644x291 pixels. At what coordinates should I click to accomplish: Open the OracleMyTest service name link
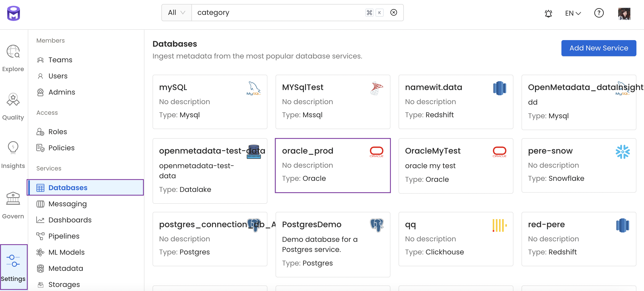(x=433, y=151)
